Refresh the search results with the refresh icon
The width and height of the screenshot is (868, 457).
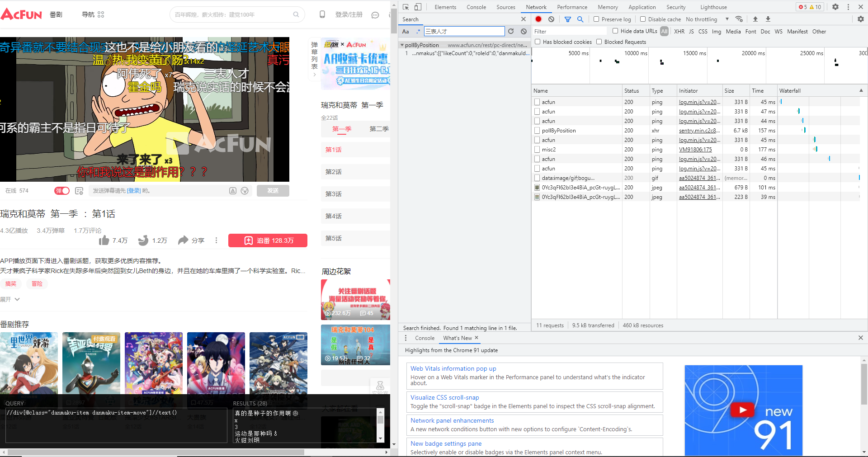click(511, 31)
